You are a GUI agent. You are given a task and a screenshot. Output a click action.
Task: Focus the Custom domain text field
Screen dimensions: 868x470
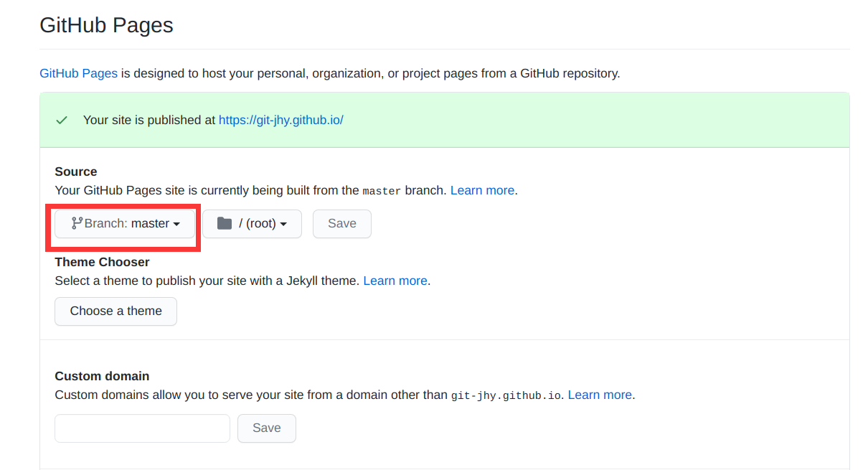[143, 428]
